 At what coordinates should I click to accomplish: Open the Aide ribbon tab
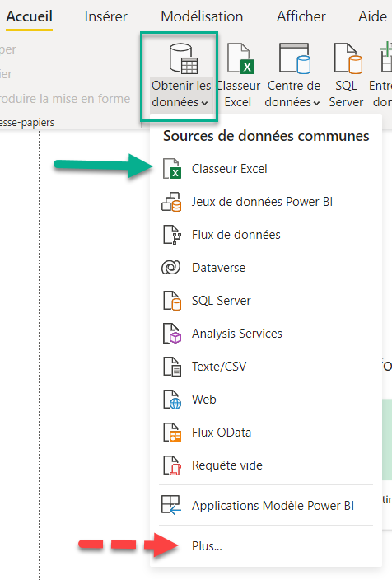click(372, 16)
